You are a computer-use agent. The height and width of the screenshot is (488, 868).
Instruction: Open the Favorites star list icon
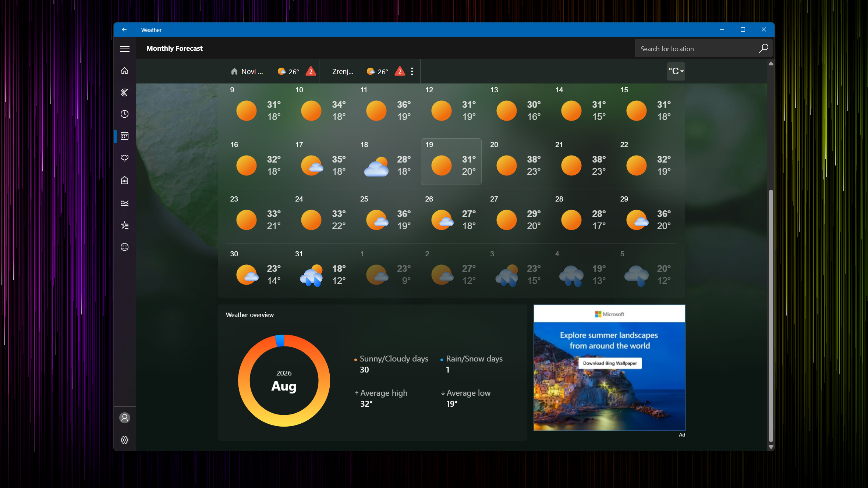(125, 225)
